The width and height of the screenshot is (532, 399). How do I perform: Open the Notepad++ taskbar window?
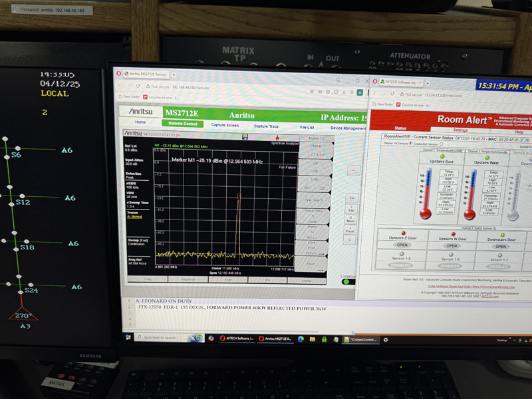pos(360,339)
